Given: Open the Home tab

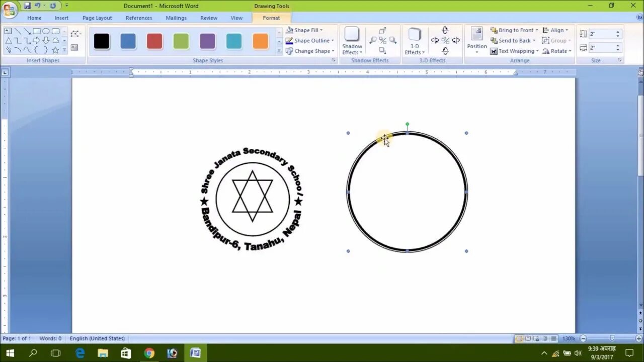Looking at the screenshot, I should tap(34, 18).
